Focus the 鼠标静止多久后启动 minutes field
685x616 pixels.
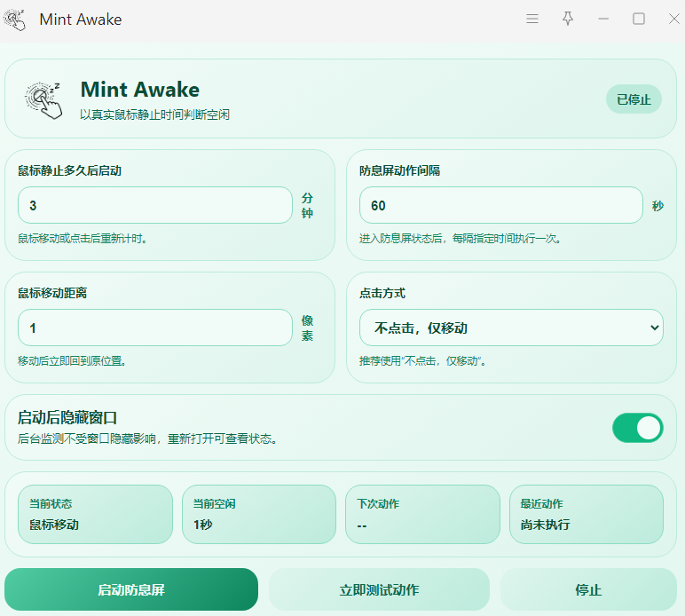(x=155, y=205)
